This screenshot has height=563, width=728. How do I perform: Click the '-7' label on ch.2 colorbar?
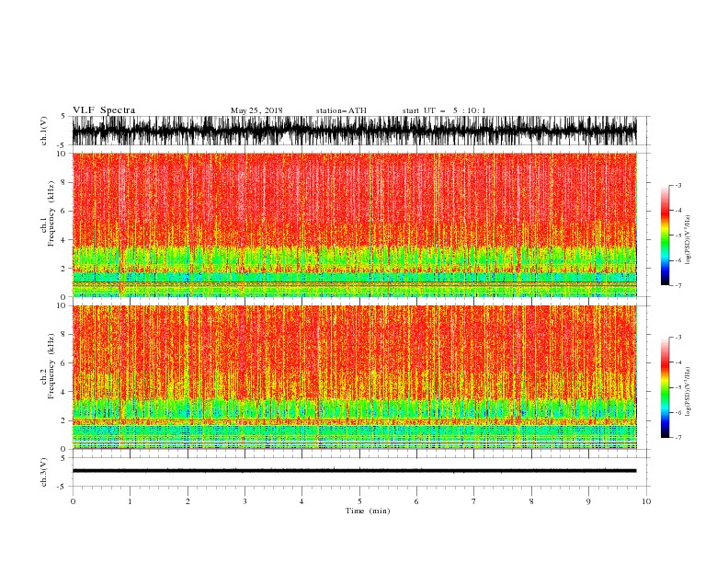[x=677, y=437]
